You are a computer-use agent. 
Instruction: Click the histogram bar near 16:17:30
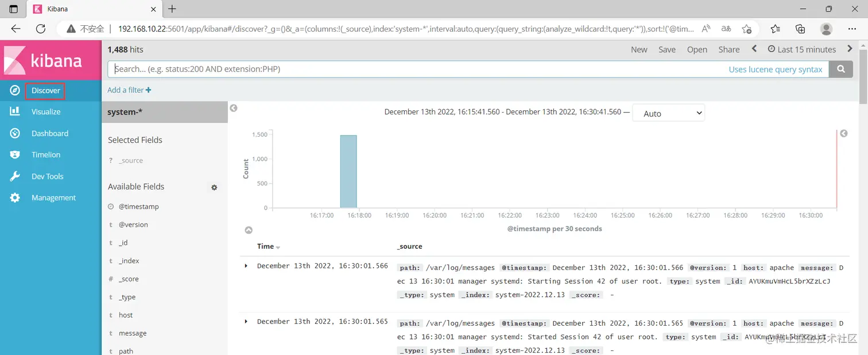(x=348, y=171)
